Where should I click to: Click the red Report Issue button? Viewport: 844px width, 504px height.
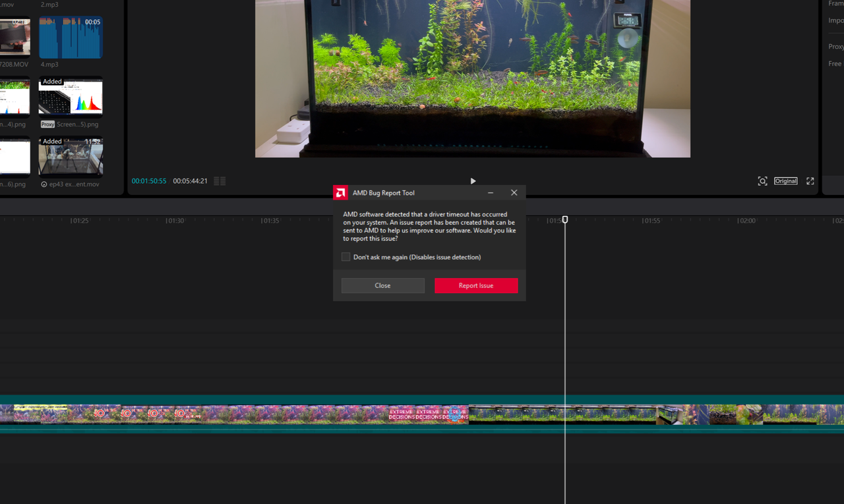(x=476, y=285)
